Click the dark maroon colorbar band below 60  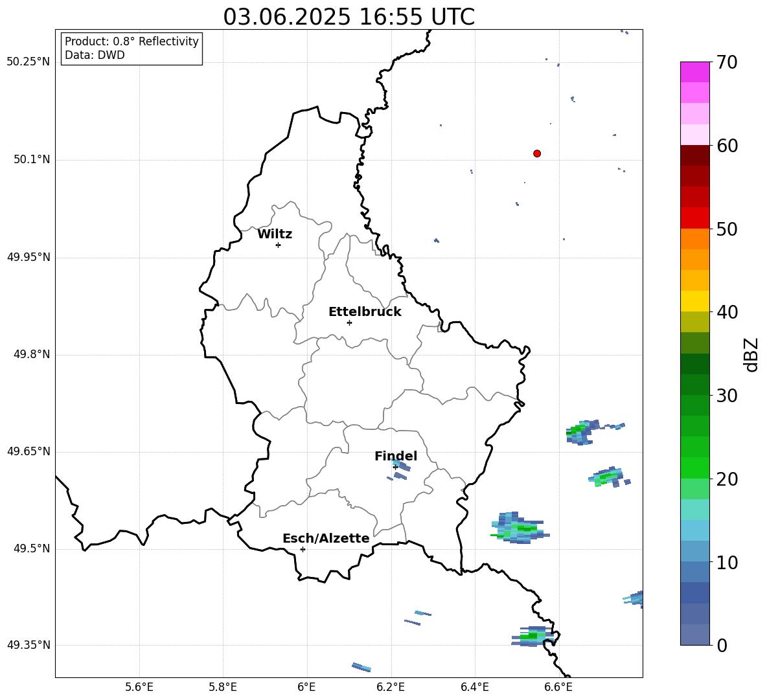[x=695, y=156]
